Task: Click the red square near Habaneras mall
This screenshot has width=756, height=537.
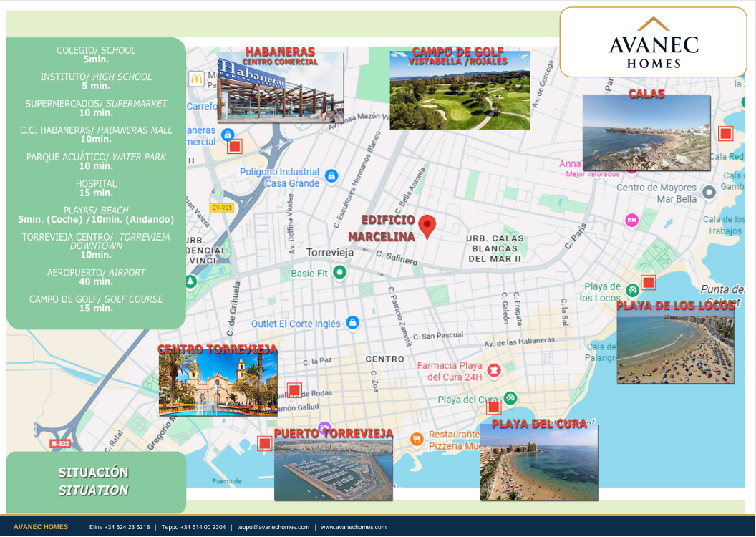Action: coord(235,146)
